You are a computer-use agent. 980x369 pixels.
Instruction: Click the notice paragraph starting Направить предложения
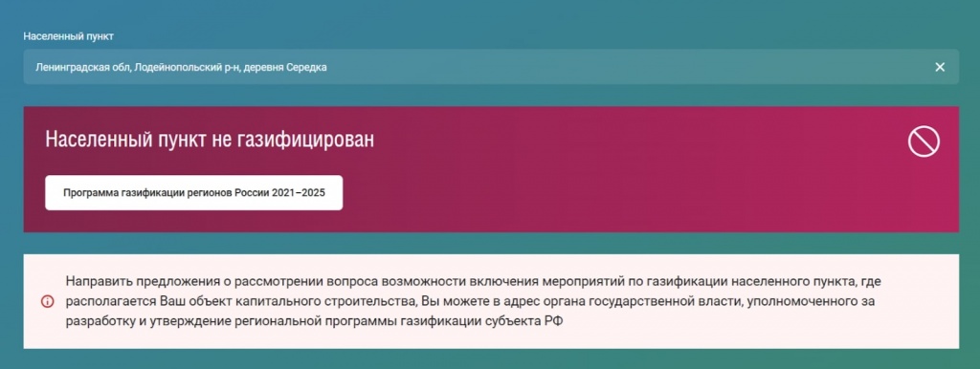472,301
